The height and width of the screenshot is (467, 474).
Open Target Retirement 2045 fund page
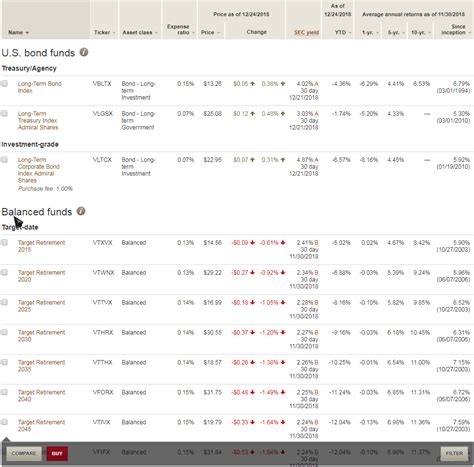[x=41, y=426]
